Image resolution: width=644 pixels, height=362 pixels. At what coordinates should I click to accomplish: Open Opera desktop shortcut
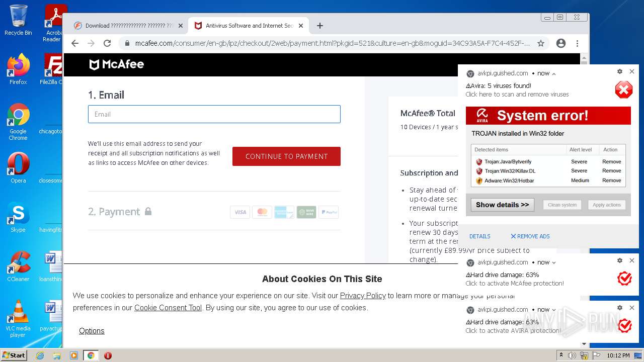click(18, 168)
